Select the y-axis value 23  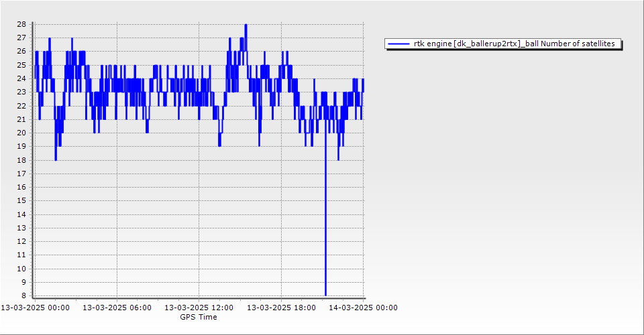coord(21,92)
